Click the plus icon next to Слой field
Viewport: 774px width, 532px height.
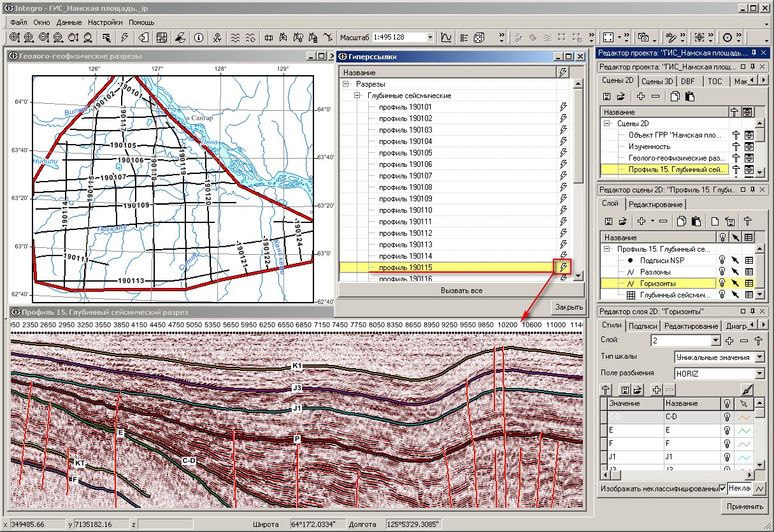(730, 341)
